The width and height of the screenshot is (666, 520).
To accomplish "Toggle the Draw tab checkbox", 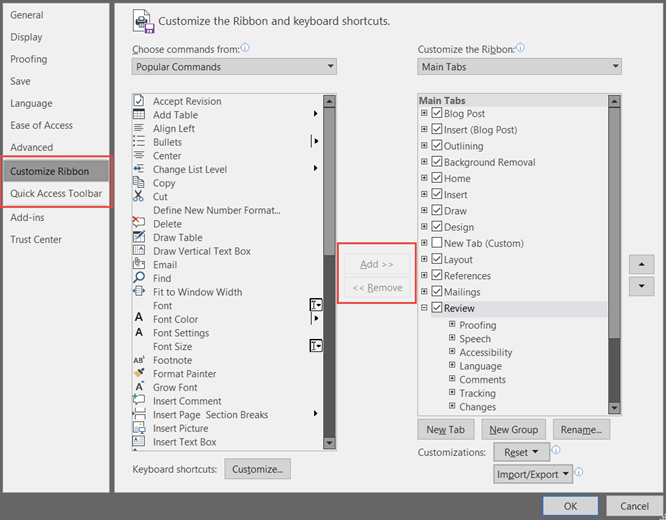I will pyautogui.click(x=437, y=210).
